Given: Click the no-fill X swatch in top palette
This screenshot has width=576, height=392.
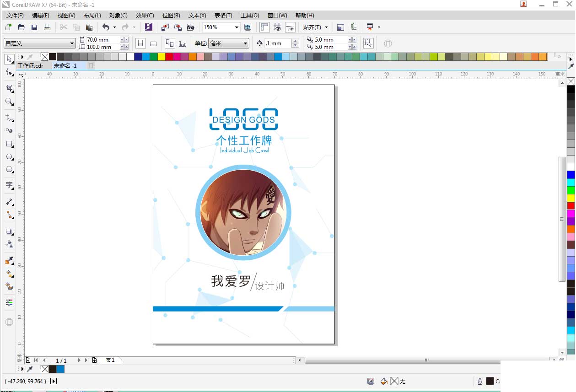Looking at the screenshot, I should 44,57.
